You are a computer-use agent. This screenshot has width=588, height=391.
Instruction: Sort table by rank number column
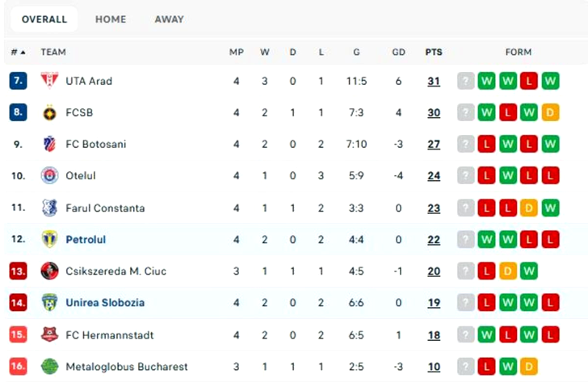point(18,53)
